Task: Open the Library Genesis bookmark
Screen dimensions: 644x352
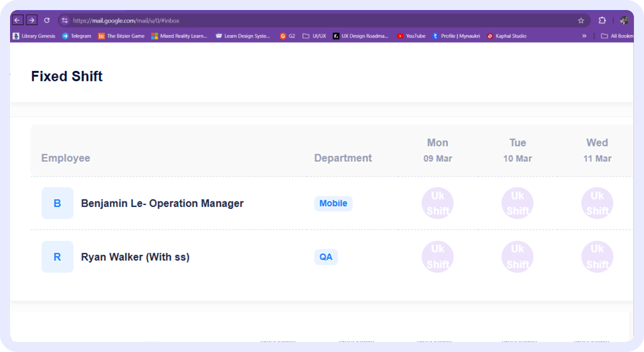Action: point(34,36)
